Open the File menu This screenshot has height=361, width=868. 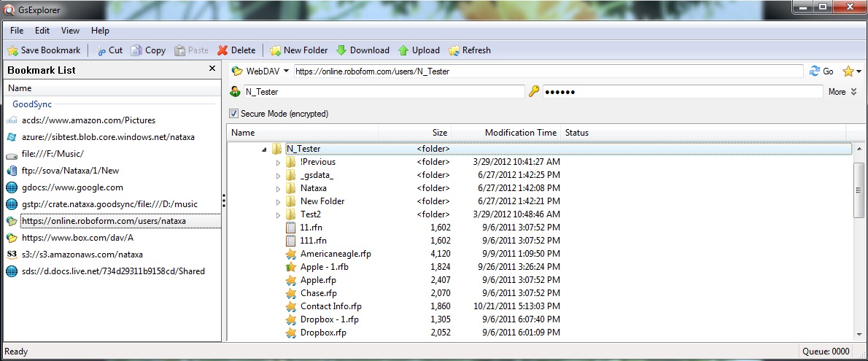point(17,31)
